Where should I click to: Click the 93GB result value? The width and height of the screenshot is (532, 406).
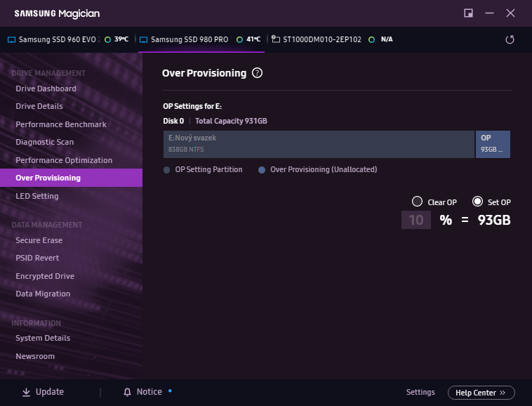[494, 220]
